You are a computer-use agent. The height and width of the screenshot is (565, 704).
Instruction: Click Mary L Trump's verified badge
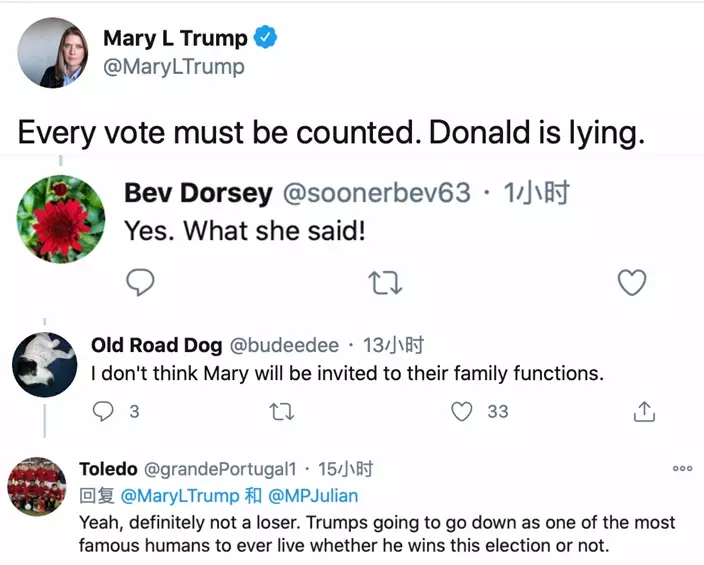266,39
